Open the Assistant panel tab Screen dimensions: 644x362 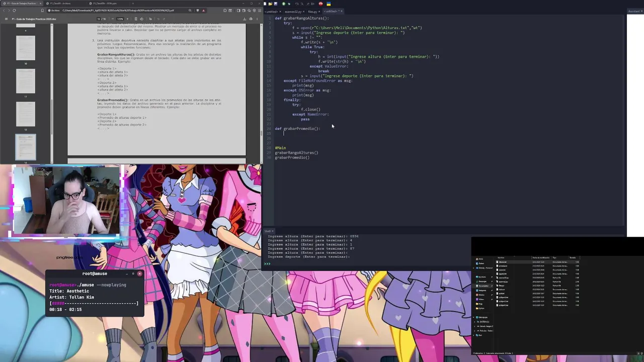pyautogui.click(x=634, y=11)
